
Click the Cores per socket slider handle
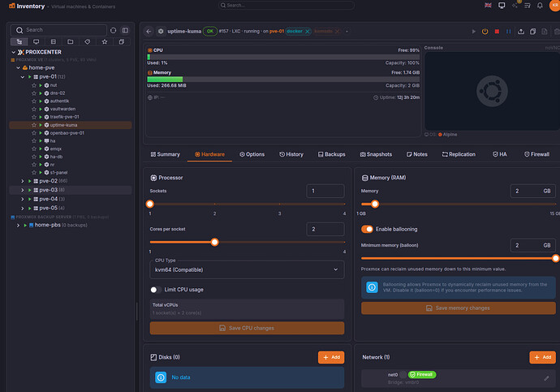(214, 242)
